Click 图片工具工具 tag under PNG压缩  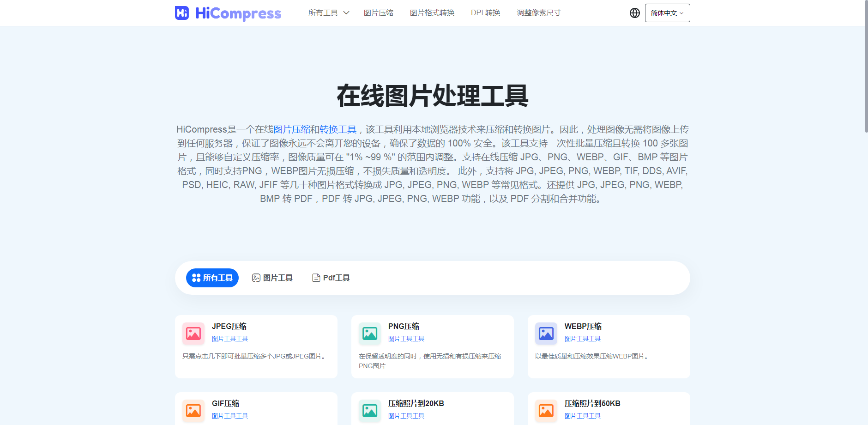click(406, 339)
